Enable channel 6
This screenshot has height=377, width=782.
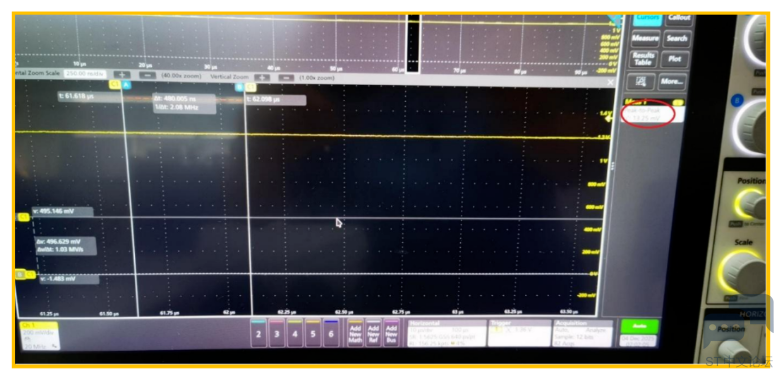(x=331, y=333)
